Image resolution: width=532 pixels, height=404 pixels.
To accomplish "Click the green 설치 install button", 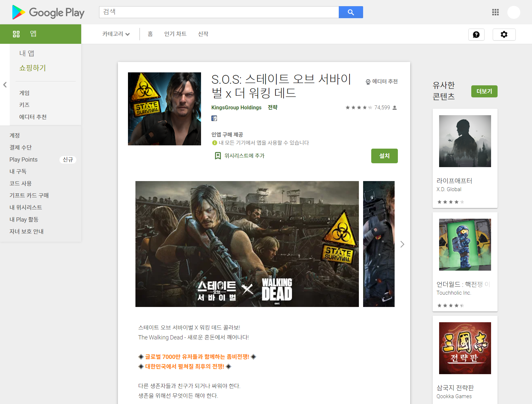I will point(385,156).
